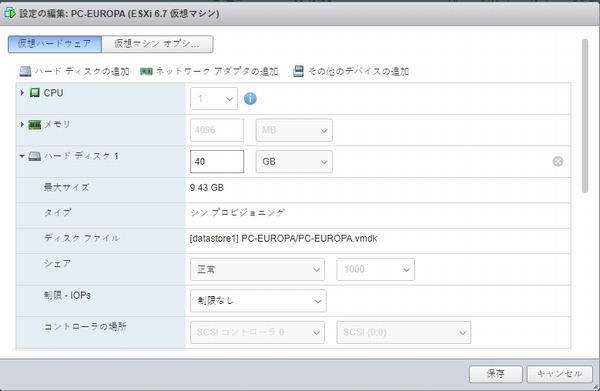Switch to 仮想マシン オプション tab

[157, 44]
